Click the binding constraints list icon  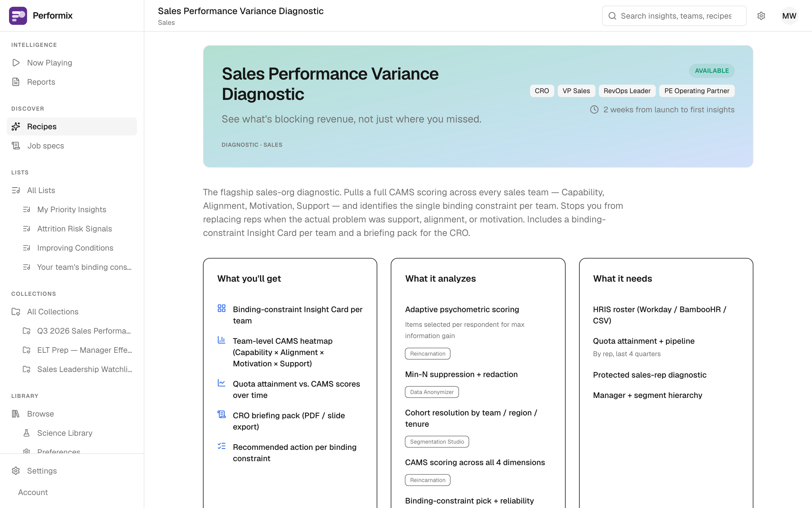pyautogui.click(x=27, y=267)
